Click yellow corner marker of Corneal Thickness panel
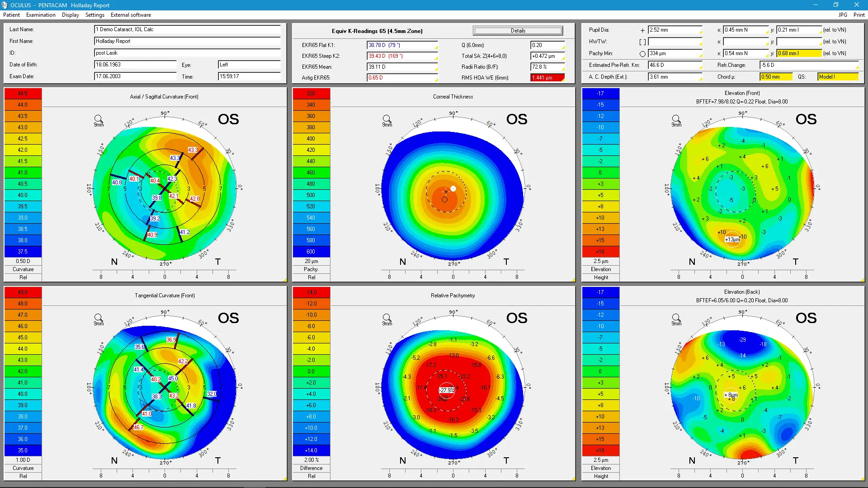868x488 pixels. (x=573, y=280)
